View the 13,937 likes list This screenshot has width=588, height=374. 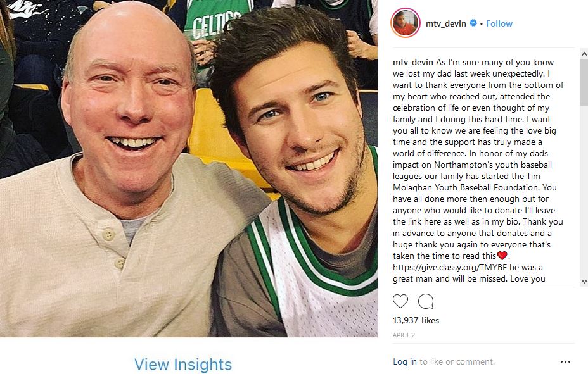coord(416,320)
